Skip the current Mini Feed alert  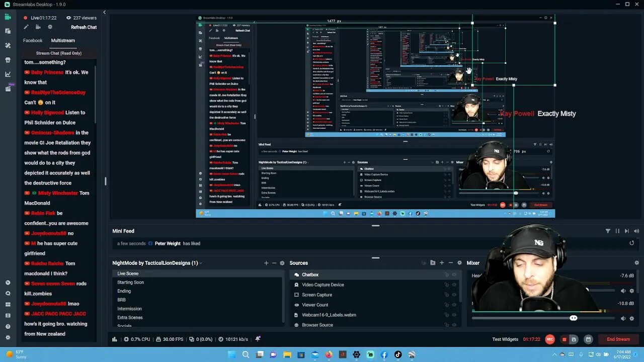coord(626,231)
